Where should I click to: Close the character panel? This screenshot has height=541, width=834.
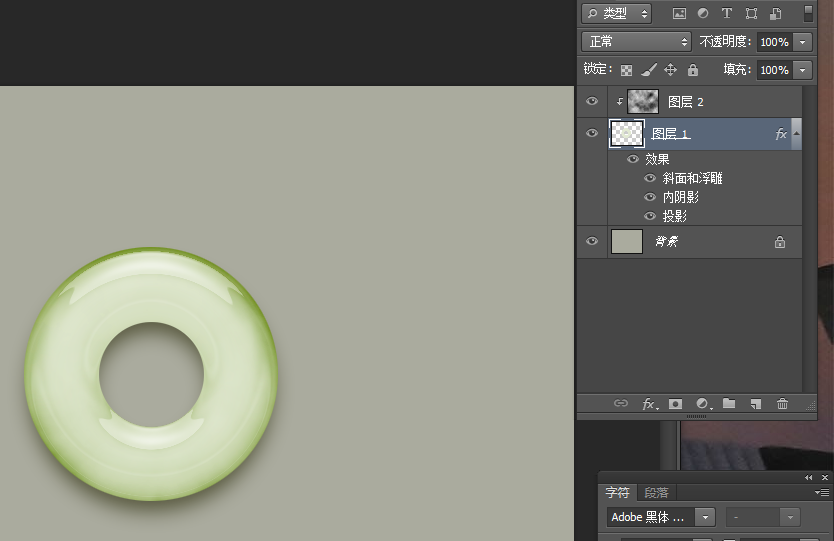[825, 478]
